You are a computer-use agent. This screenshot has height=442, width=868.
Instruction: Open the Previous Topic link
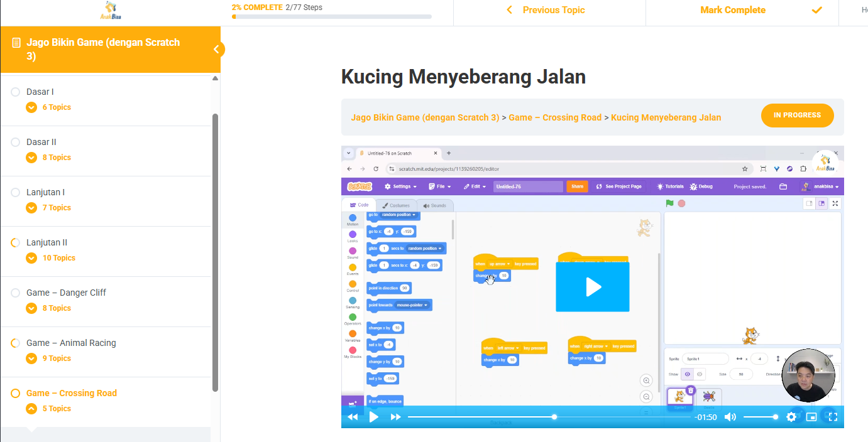553,10
